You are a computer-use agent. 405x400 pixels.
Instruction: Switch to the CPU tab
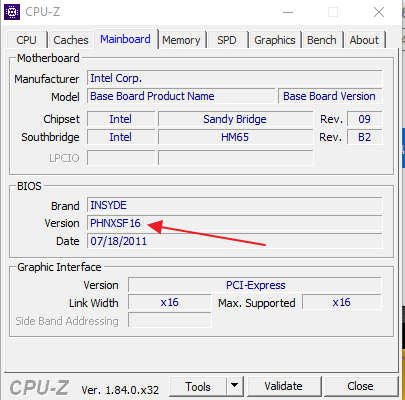(x=26, y=40)
